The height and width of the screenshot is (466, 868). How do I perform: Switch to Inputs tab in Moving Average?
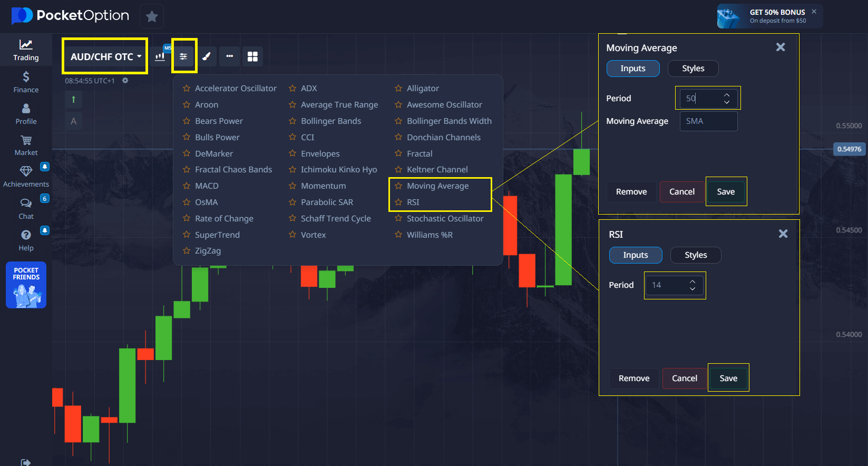633,69
